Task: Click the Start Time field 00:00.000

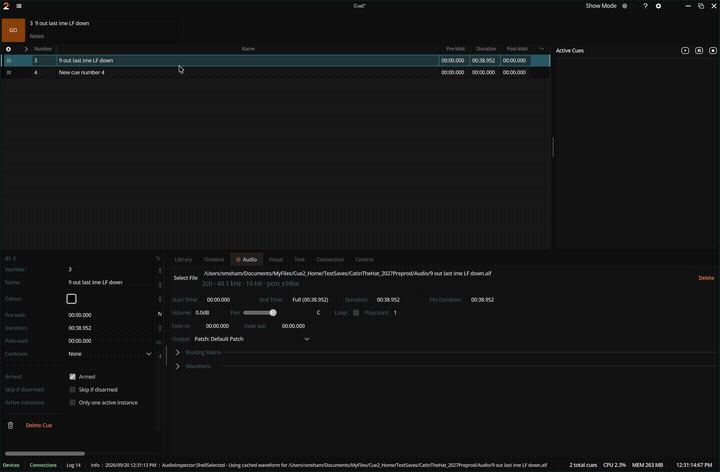Action: coord(219,300)
